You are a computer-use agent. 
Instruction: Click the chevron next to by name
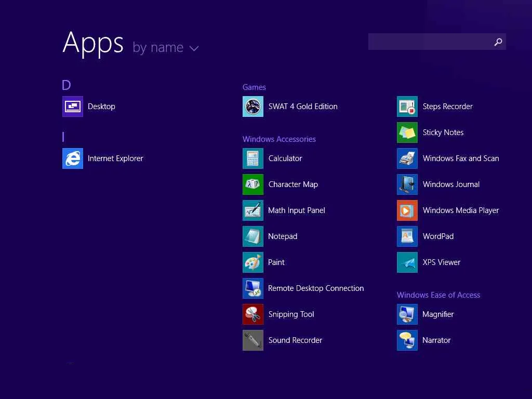point(194,48)
